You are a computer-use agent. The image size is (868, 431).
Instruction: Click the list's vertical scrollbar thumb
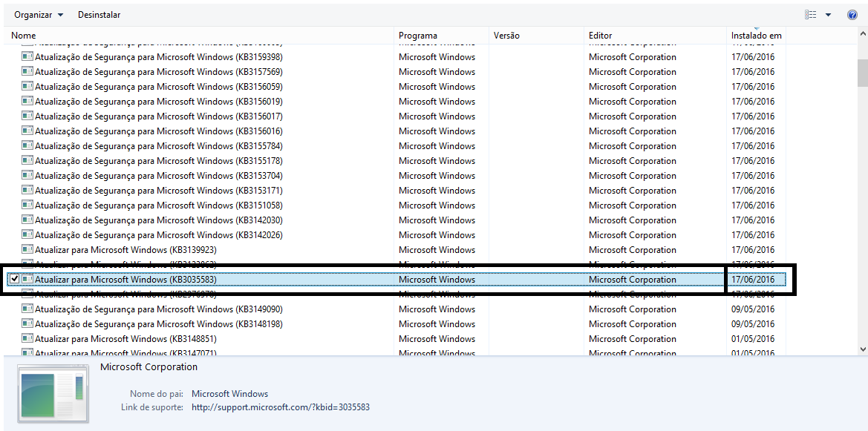(863, 72)
